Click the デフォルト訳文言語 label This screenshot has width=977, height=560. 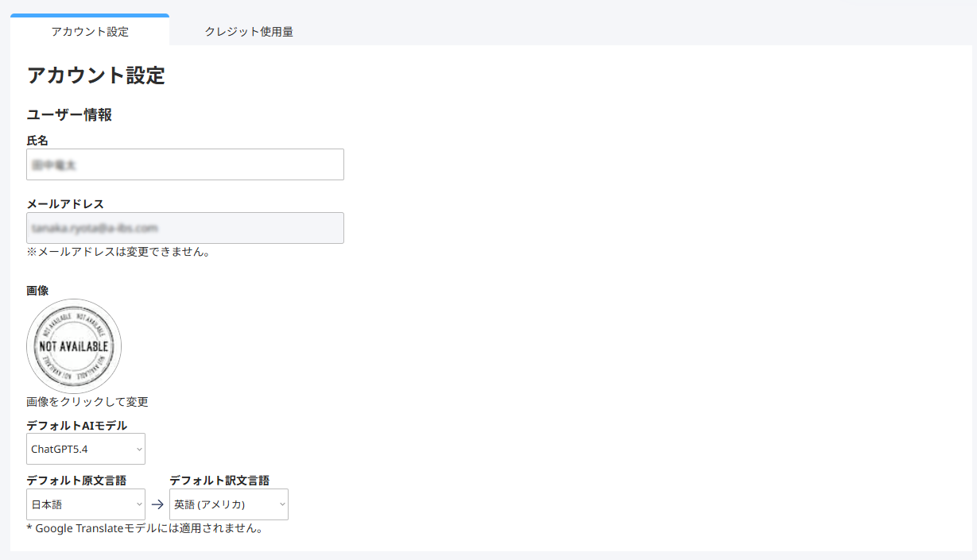pyautogui.click(x=219, y=481)
